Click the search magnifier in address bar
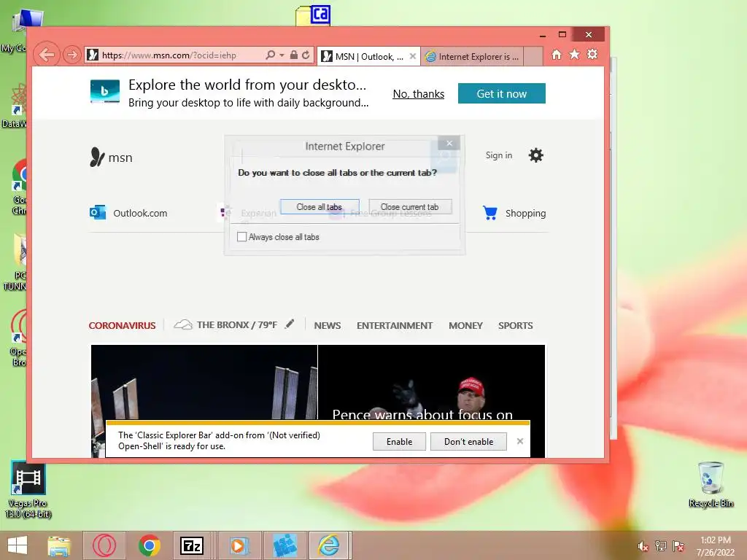Image resolution: width=747 pixels, height=560 pixels. [x=271, y=55]
